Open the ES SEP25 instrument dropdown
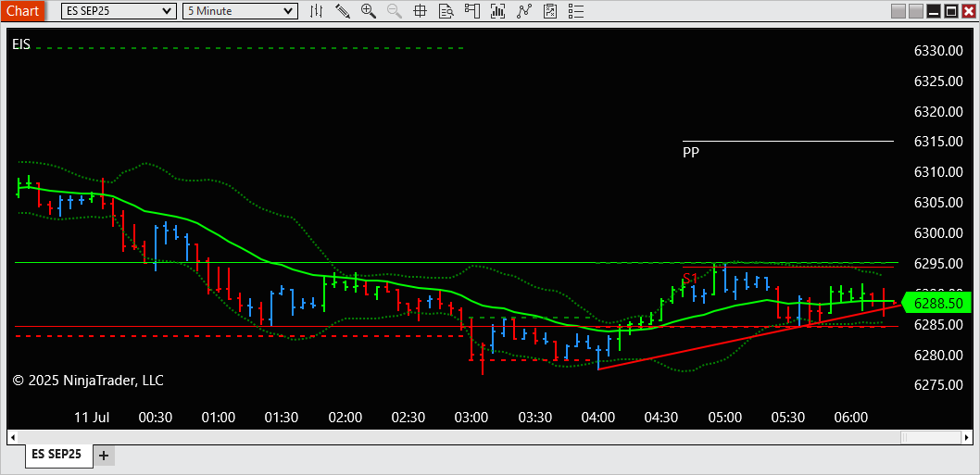 point(119,10)
